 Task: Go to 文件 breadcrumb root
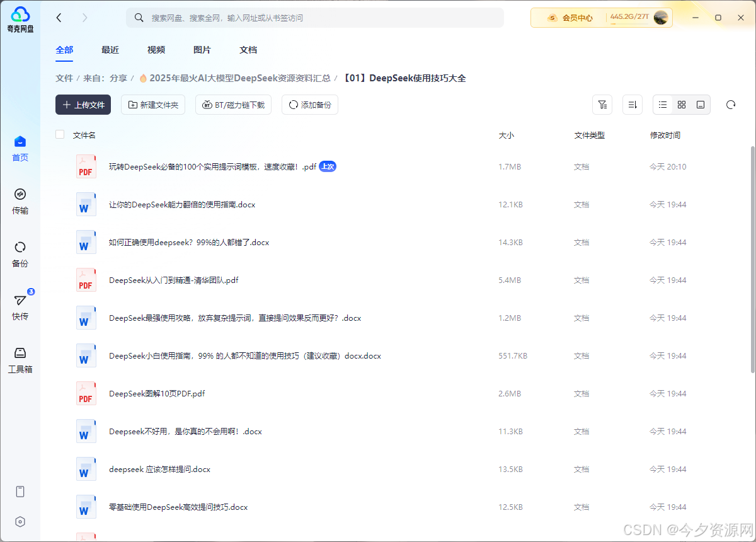(x=64, y=78)
